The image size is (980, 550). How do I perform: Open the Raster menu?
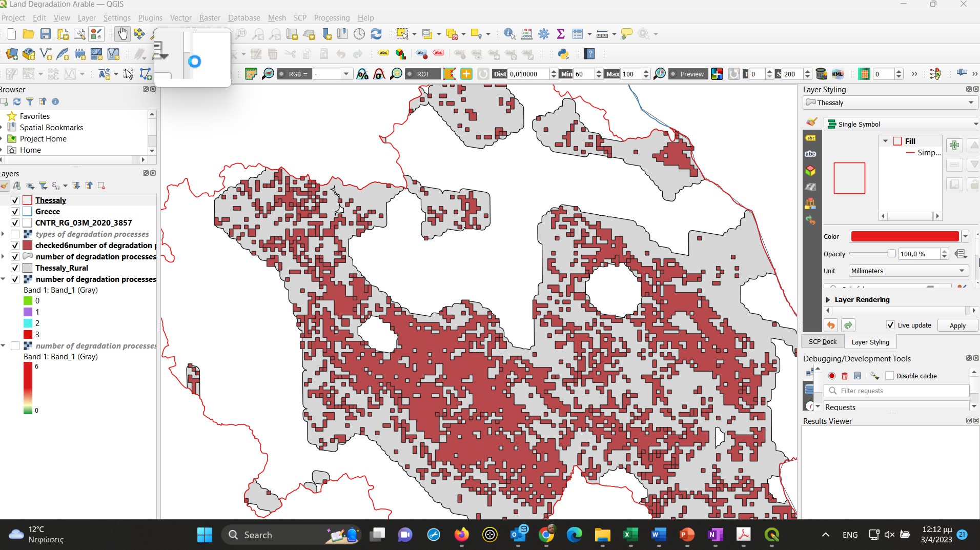[209, 17]
